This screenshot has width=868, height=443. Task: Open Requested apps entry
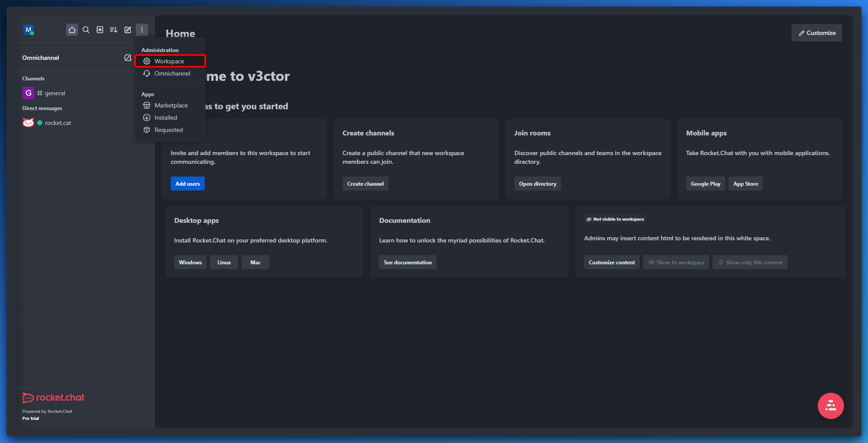pyautogui.click(x=170, y=130)
